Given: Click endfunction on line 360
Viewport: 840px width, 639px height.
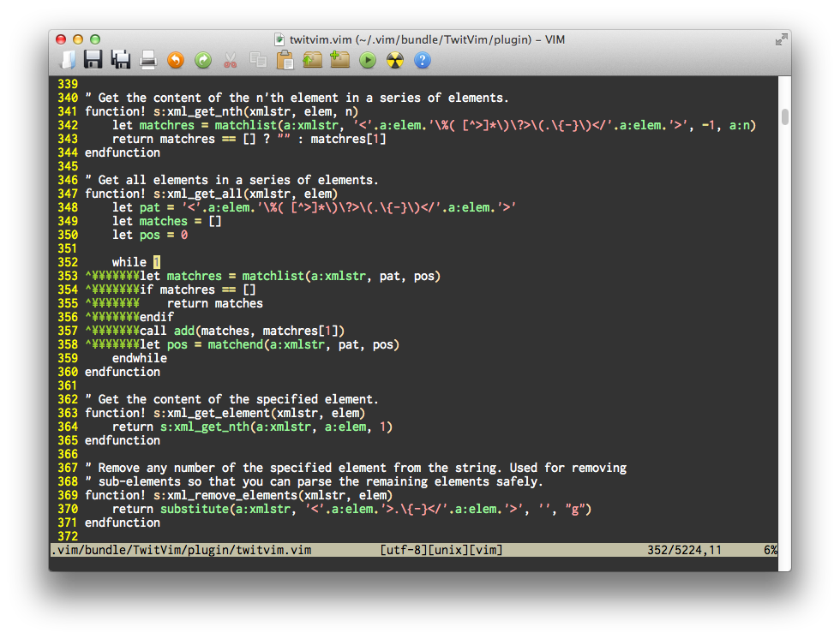Looking at the screenshot, I should tap(122, 372).
